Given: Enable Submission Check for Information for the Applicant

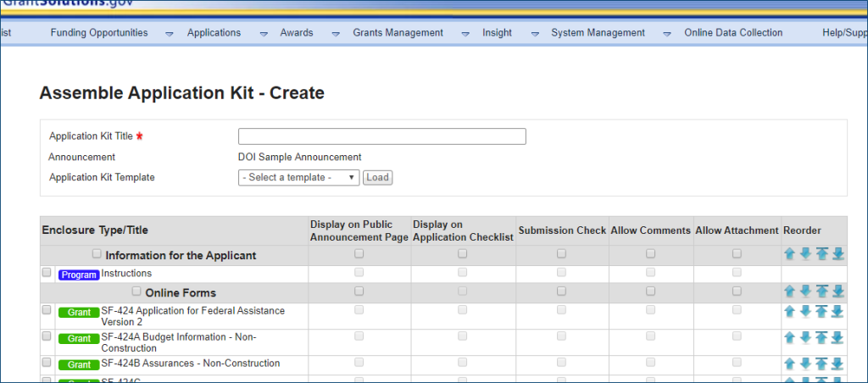Looking at the screenshot, I should pyautogui.click(x=562, y=253).
